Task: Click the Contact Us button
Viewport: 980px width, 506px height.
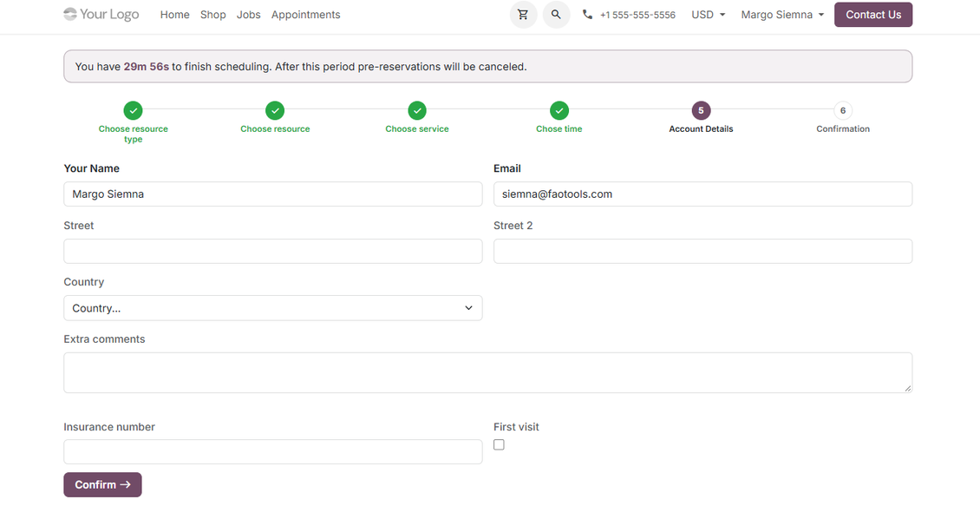Action: click(873, 15)
